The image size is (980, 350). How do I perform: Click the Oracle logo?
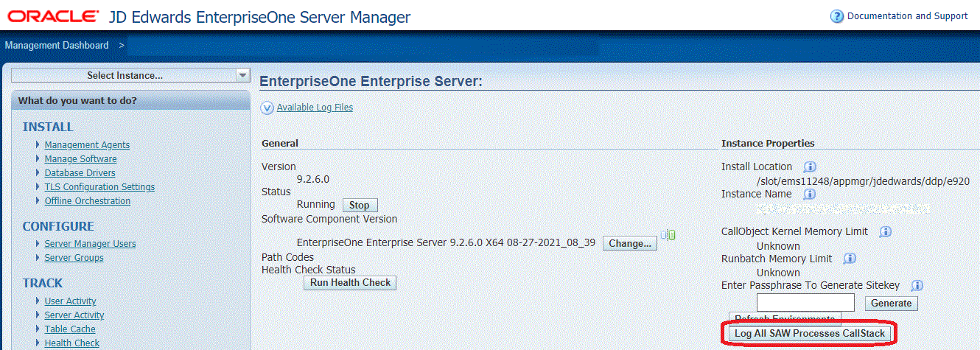[x=53, y=16]
